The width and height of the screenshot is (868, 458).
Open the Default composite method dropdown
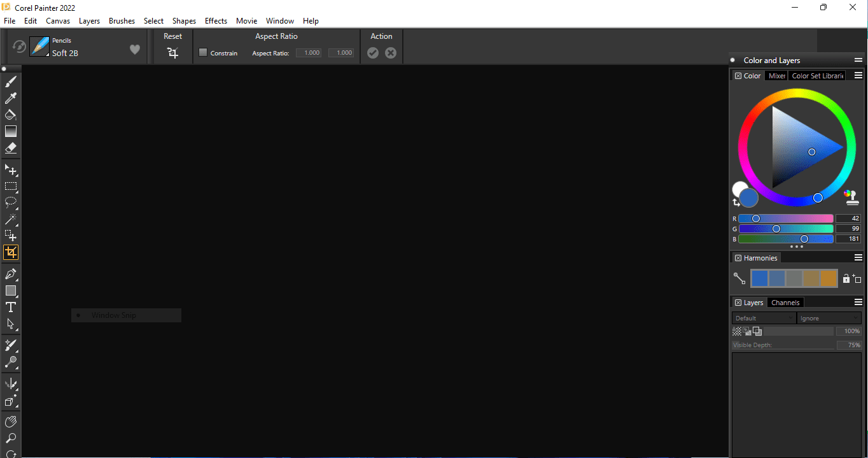point(764,318)
